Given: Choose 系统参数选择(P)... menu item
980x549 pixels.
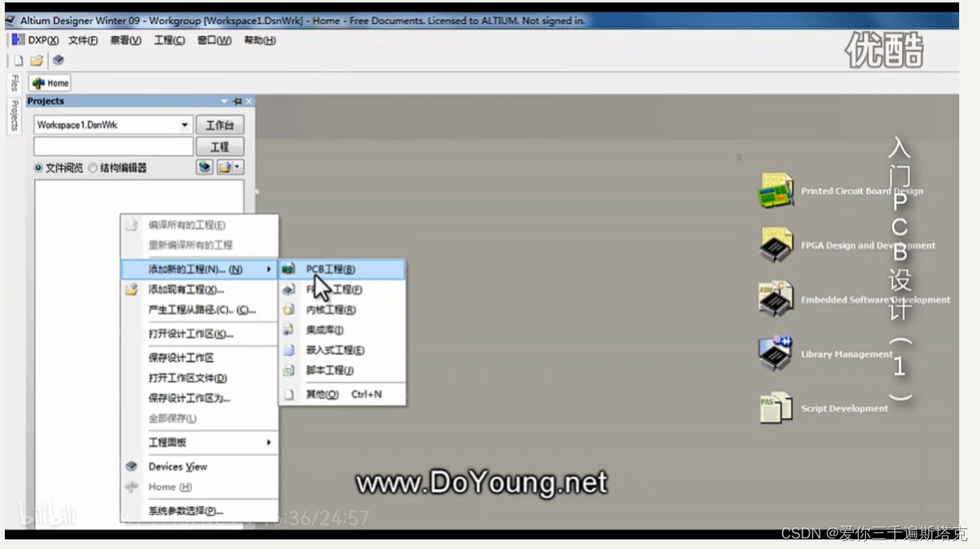Looking at the screenshot, I should 199,510.
